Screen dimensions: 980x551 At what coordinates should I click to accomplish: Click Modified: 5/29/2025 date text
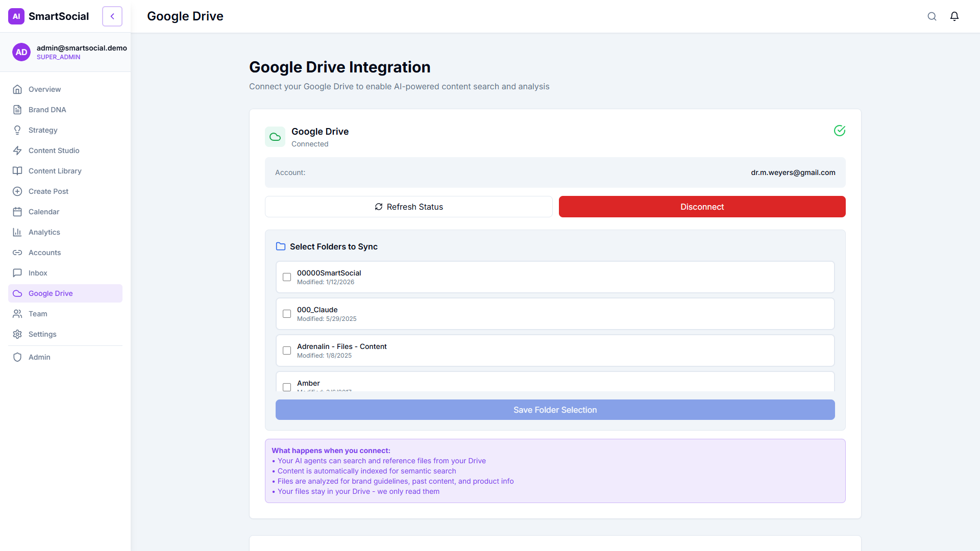(327, 319)
